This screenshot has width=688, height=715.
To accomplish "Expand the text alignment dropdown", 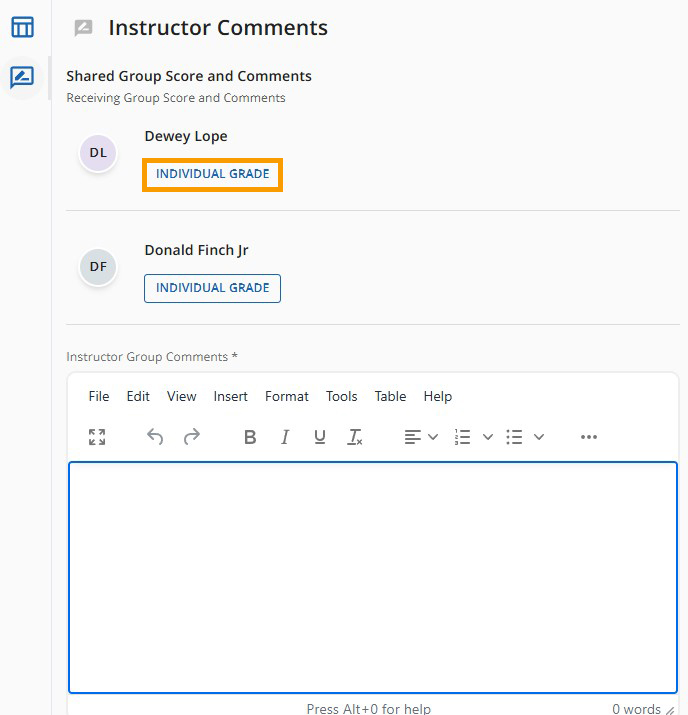I will pos(433,437).
